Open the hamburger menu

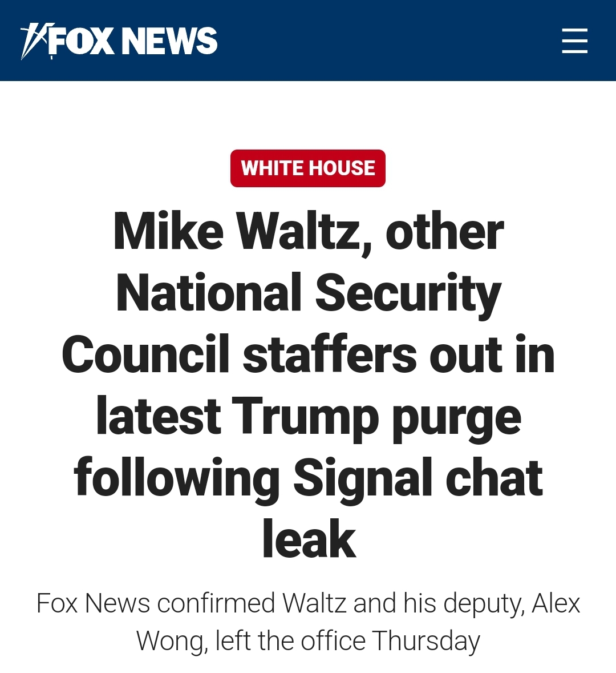click(x=574, y=41)
